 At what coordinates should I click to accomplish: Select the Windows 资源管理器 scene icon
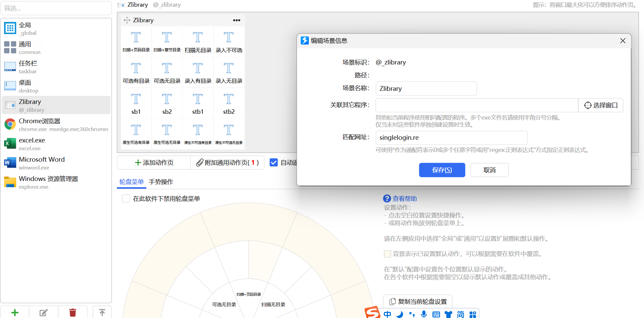[10, 182]
